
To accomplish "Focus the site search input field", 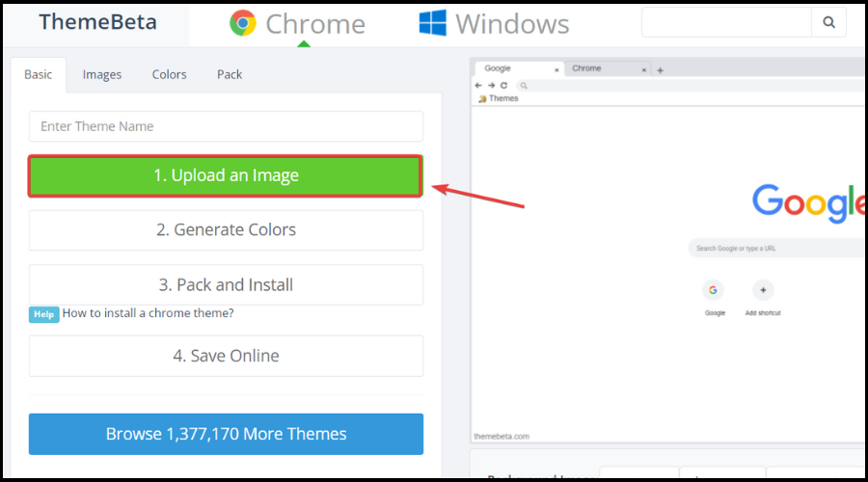I will click(x=726, y=22).
